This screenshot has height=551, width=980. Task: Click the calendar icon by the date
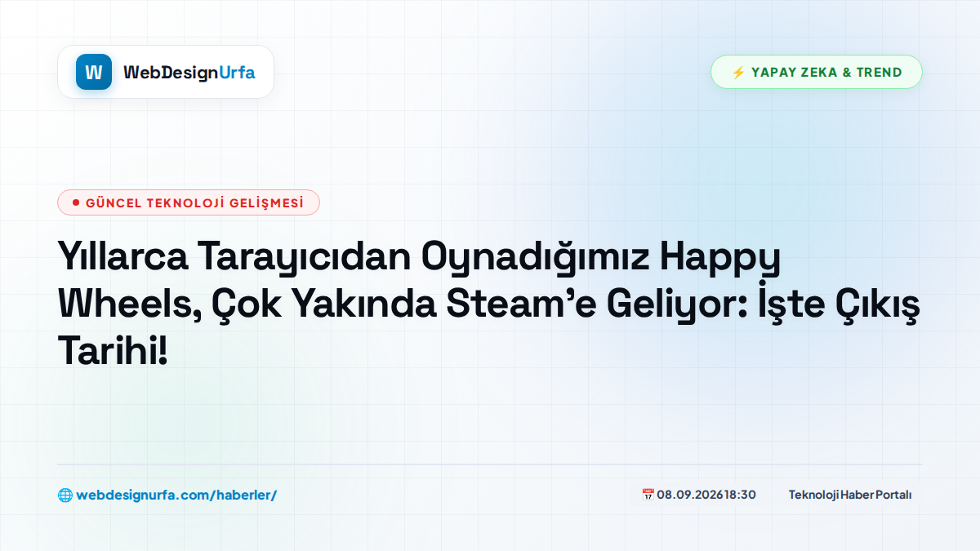click(x=648, y=494)
